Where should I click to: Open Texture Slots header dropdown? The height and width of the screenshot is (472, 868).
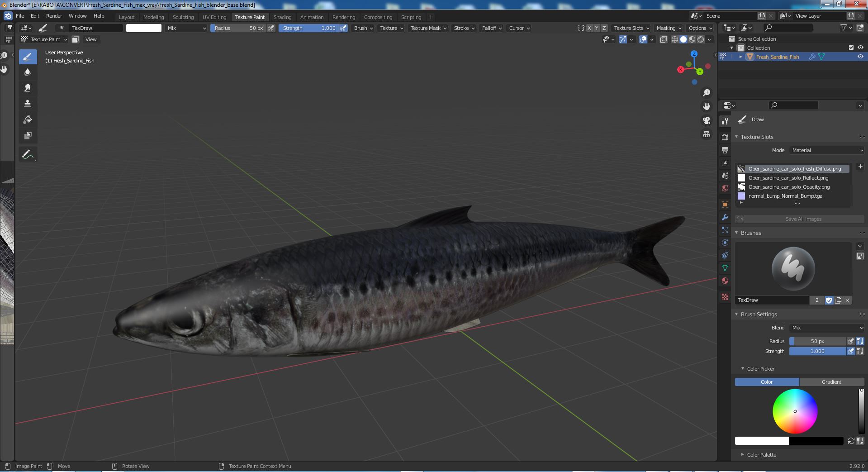pyautogui.click(x=631, y=28)
